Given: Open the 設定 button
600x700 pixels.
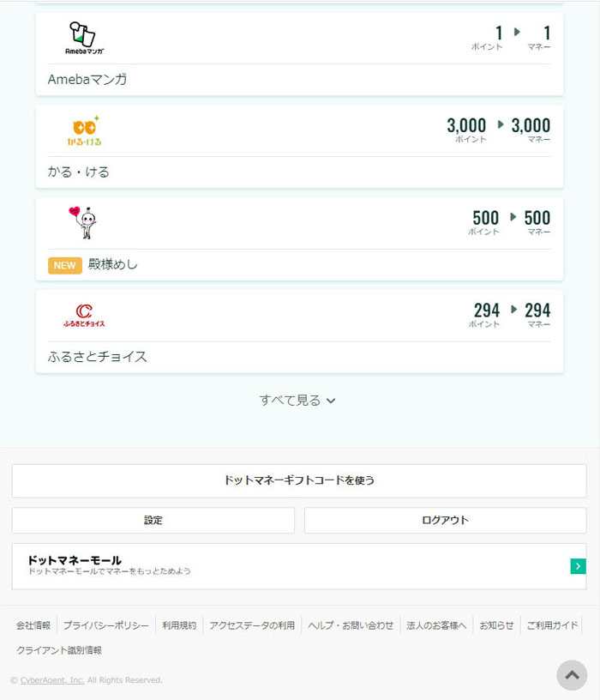Looking at the screenshot, I should point(153,521).
